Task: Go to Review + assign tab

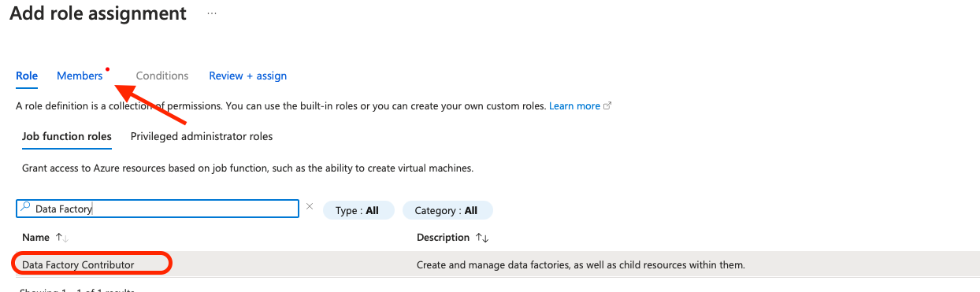Action: [x=247, y=76]
